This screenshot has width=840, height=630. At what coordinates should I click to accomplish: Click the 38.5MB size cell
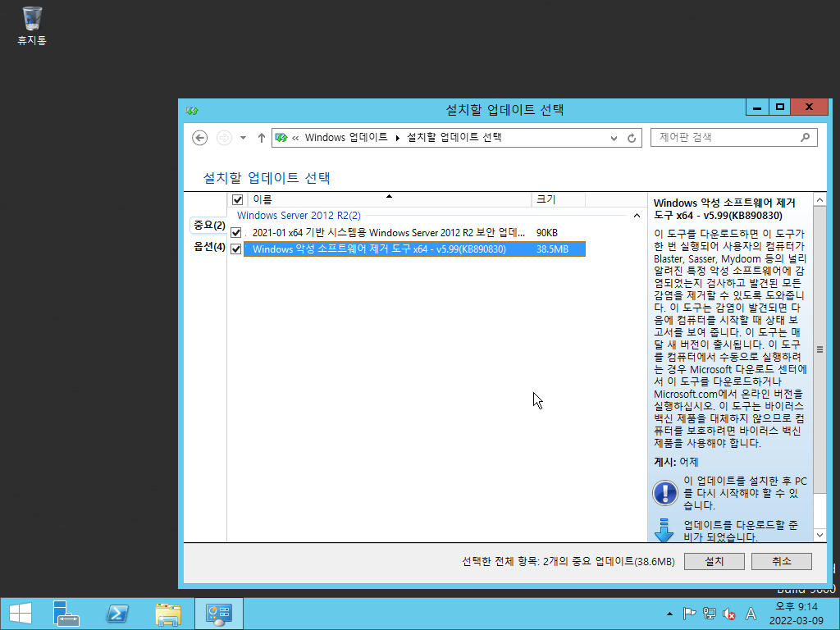click(552, 249)
